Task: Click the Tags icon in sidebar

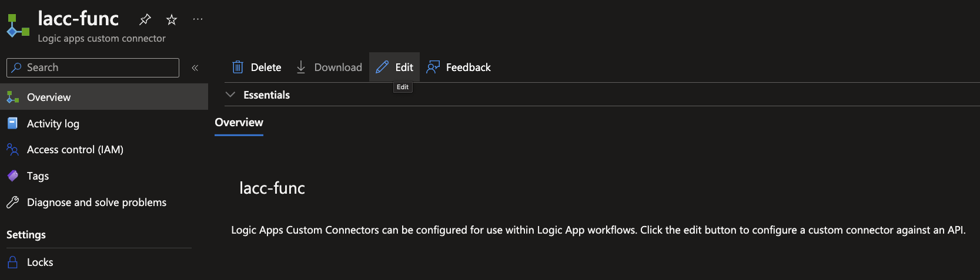Action: coord(12,176)
